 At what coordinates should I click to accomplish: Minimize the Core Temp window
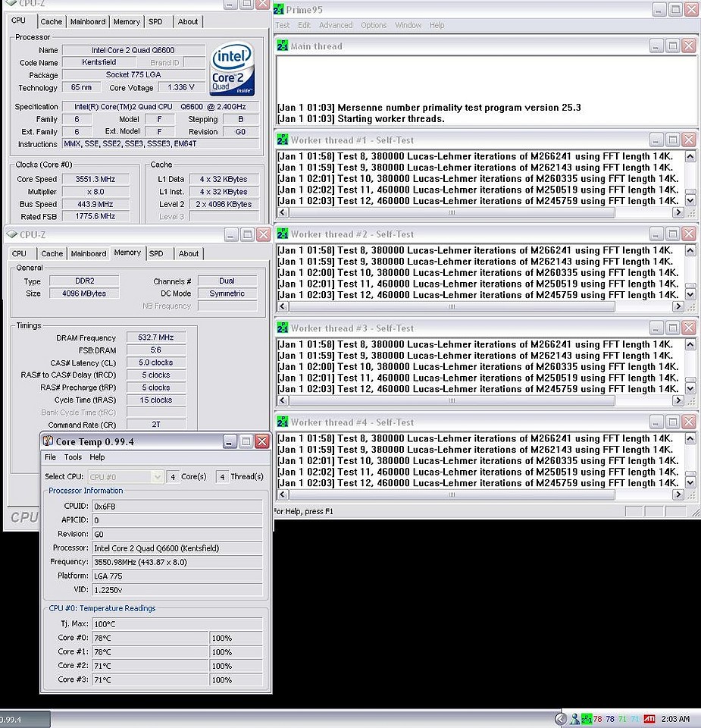[230, 441]
